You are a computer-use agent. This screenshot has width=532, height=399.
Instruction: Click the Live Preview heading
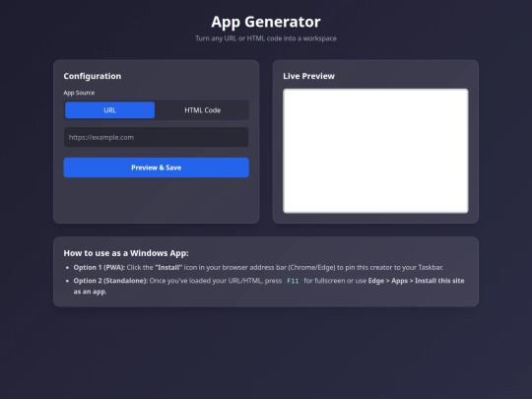(308, 76)
